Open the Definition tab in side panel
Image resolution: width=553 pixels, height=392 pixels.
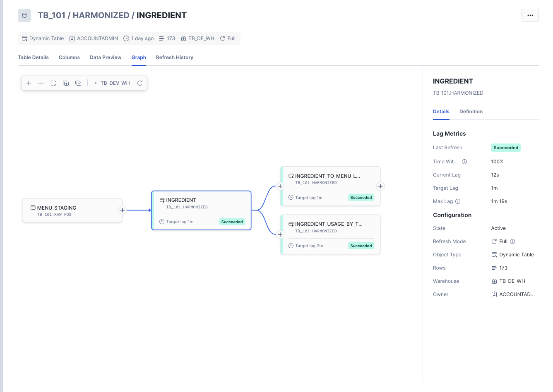click(x=471, y=112)
